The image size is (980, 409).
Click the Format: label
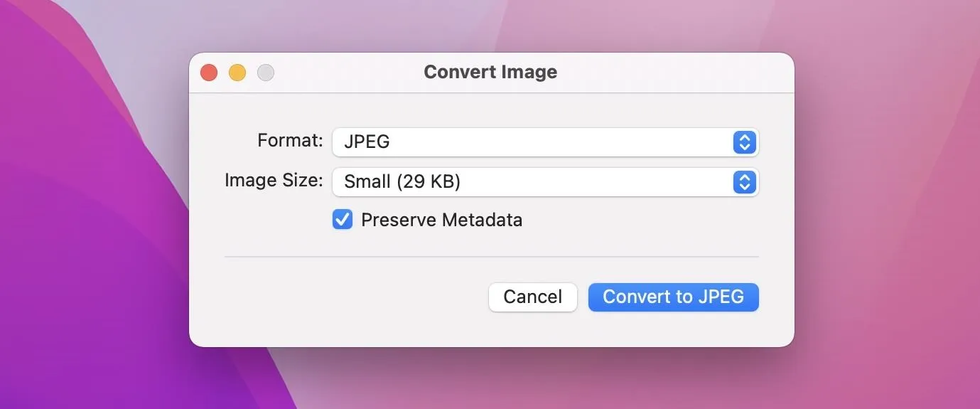(x=290, y=140)
